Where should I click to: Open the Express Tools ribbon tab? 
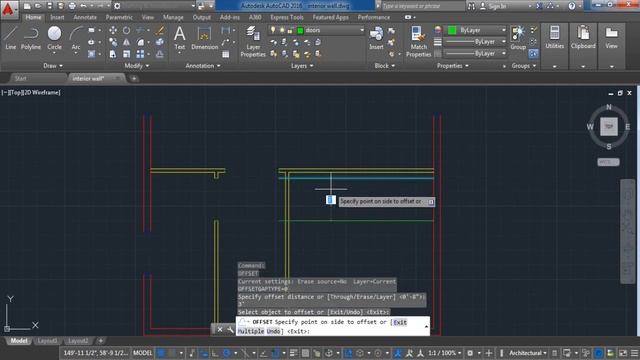(287, 18)
